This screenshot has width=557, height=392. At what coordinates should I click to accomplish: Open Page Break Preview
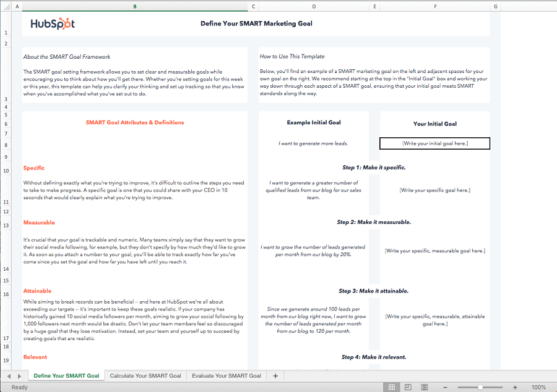pos(424,386)
